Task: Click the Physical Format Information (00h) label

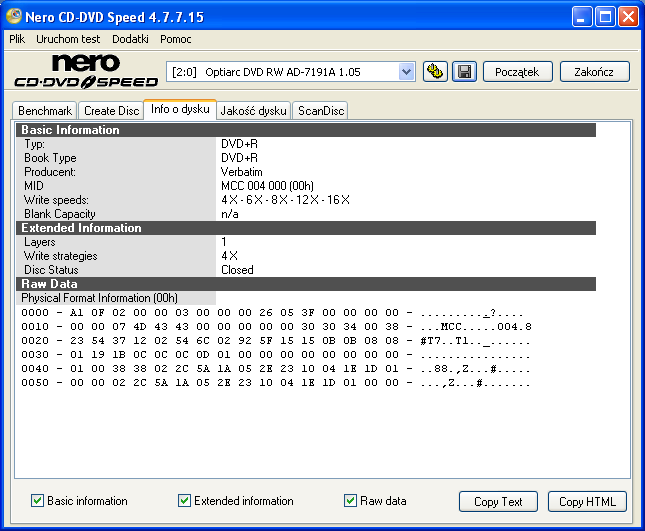Action: point(100,298)
